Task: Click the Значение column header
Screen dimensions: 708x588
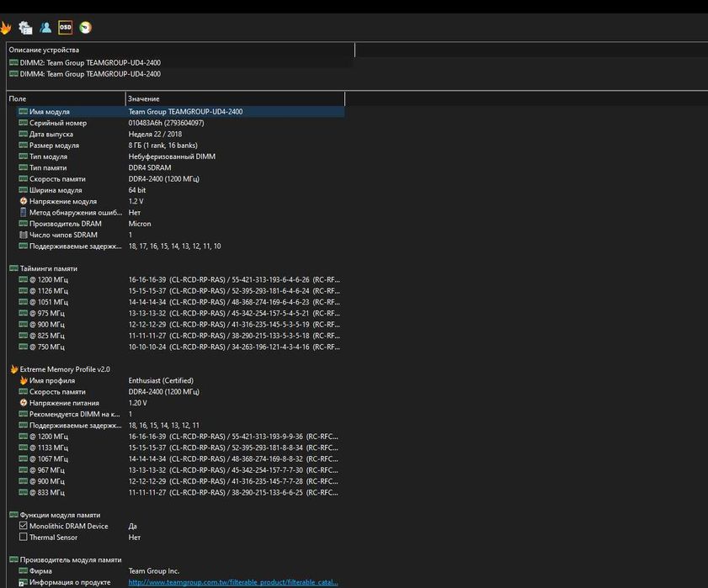Action: 234,98
